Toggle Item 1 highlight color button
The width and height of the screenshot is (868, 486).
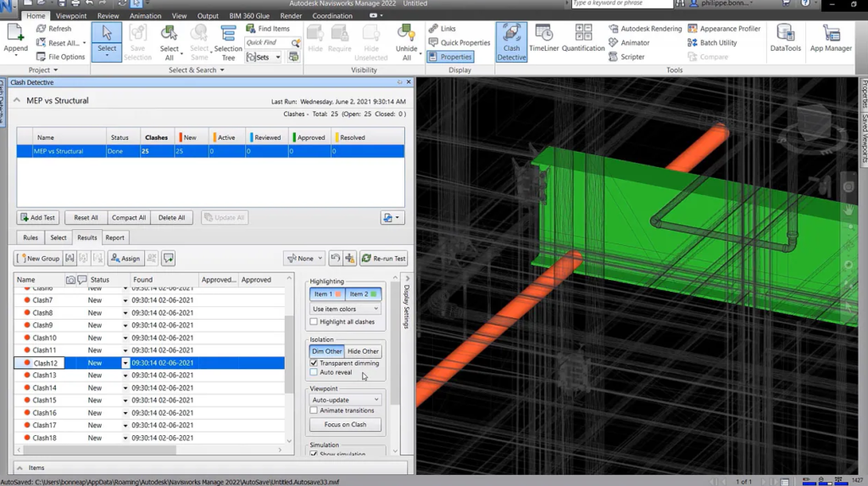[x=327, y=294]
